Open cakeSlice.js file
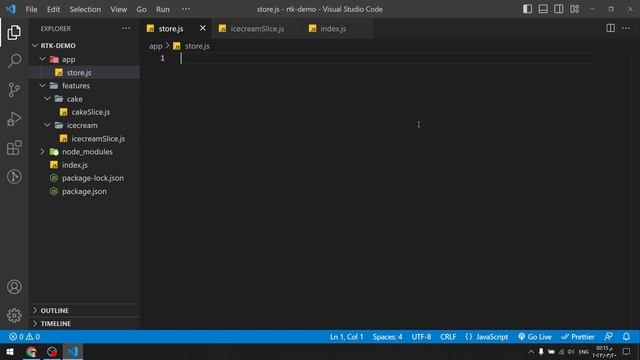Image resolution: width=640 pixels, height=360 pixels. coord(85,112)
